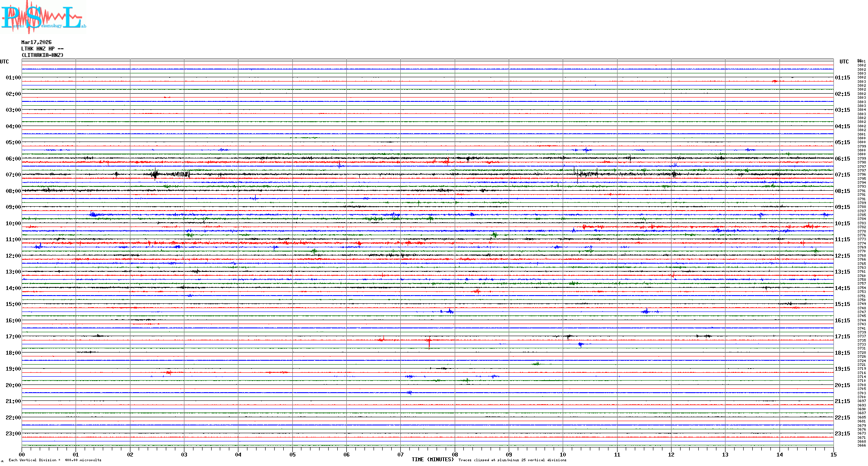Click minute marker 12 on bottom axis

[x=671, y=454]
